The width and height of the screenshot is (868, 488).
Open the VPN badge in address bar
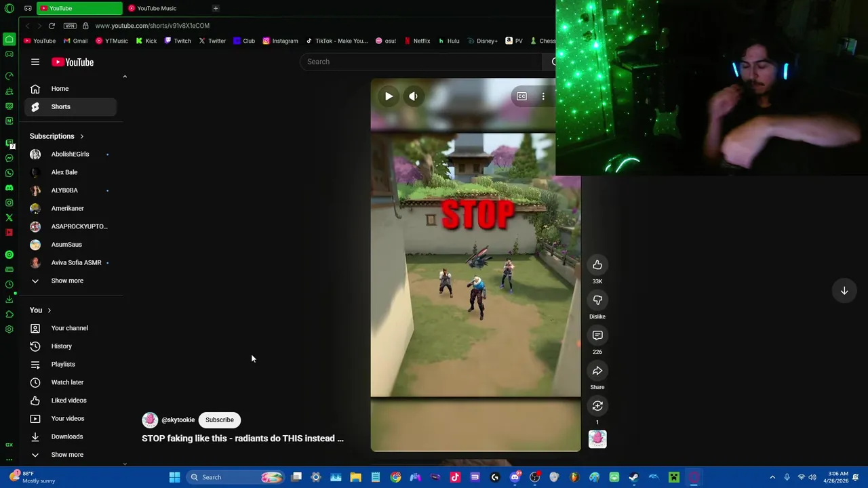(70, 26)
